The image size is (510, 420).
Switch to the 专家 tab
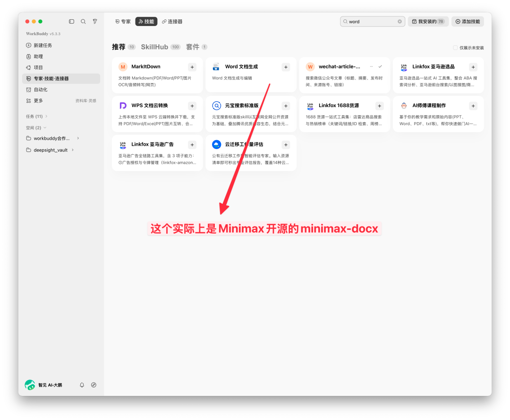tap(123, 21)
